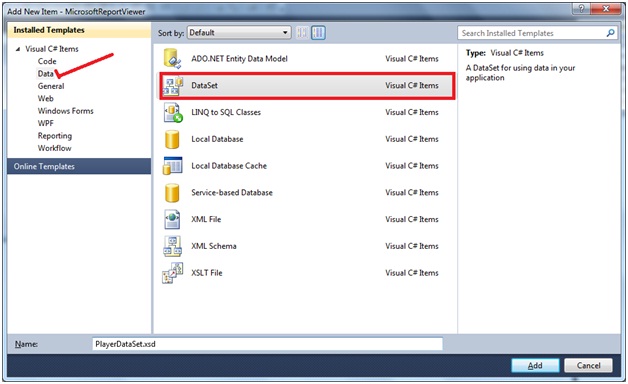
Task: Click the Search Installed Templates box
Action: pos(537,33)
